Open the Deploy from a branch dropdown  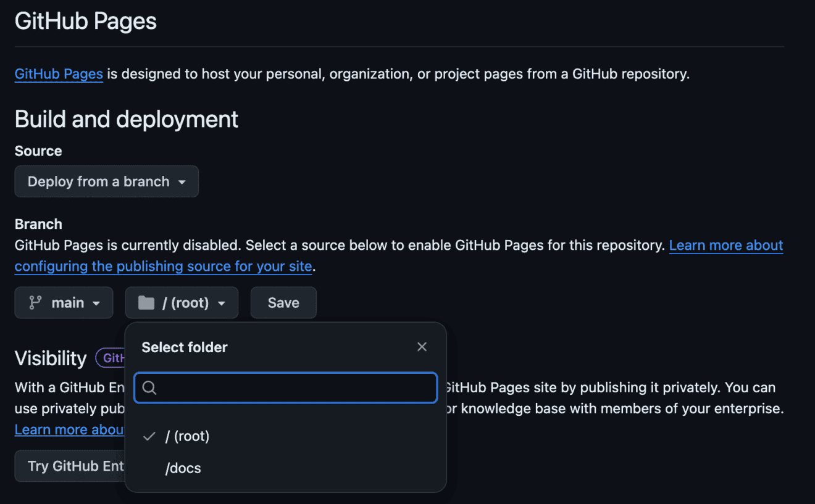pos(107,181)
